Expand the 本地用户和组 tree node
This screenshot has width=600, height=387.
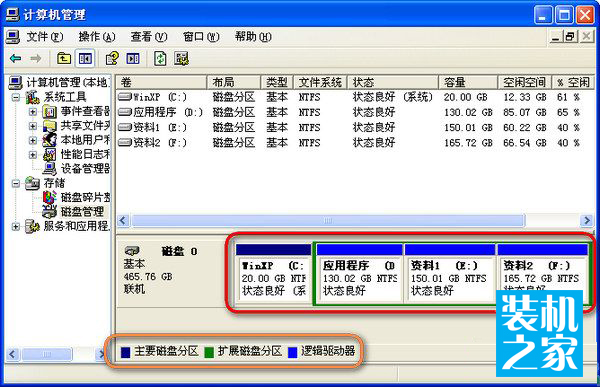pyautogui.click(x=33, y=140)
